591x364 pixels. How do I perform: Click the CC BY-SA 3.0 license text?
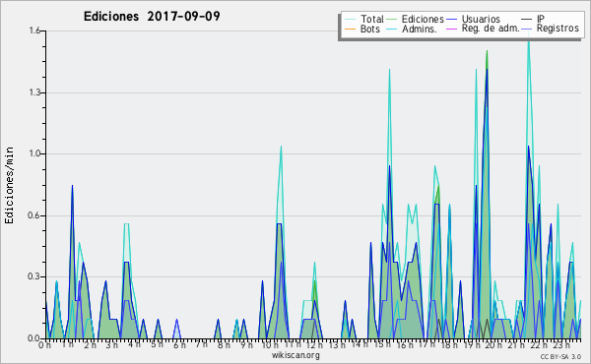(560, 357)
